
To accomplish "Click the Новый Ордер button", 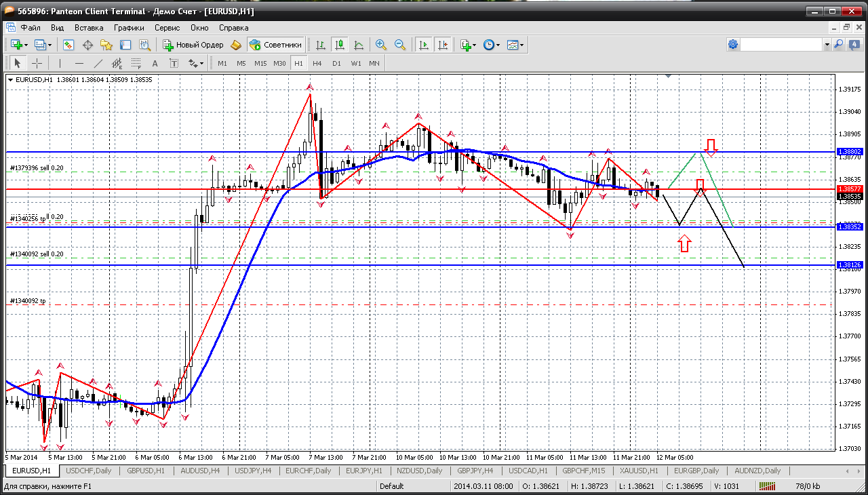I will click(x=193, y=45).
